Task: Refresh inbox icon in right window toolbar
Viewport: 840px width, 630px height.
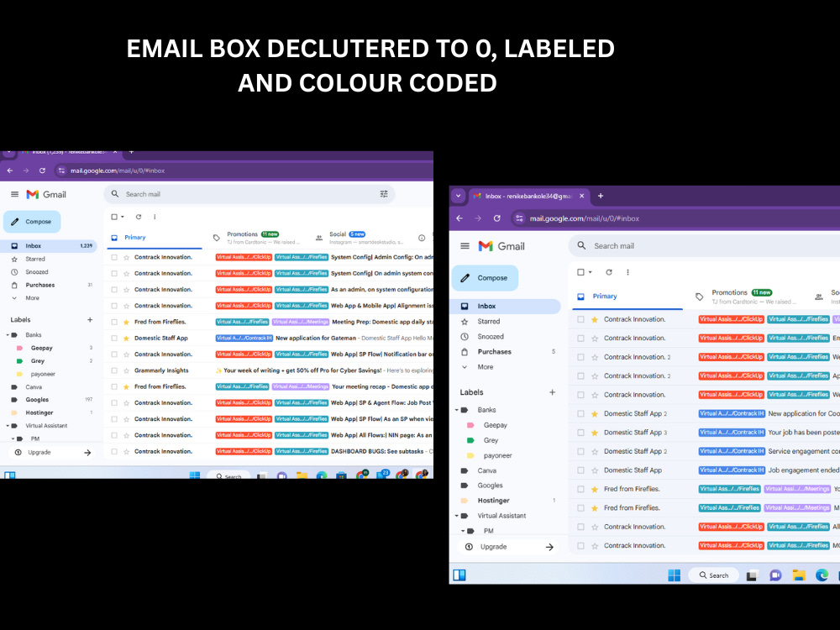Action: point(608,272)
